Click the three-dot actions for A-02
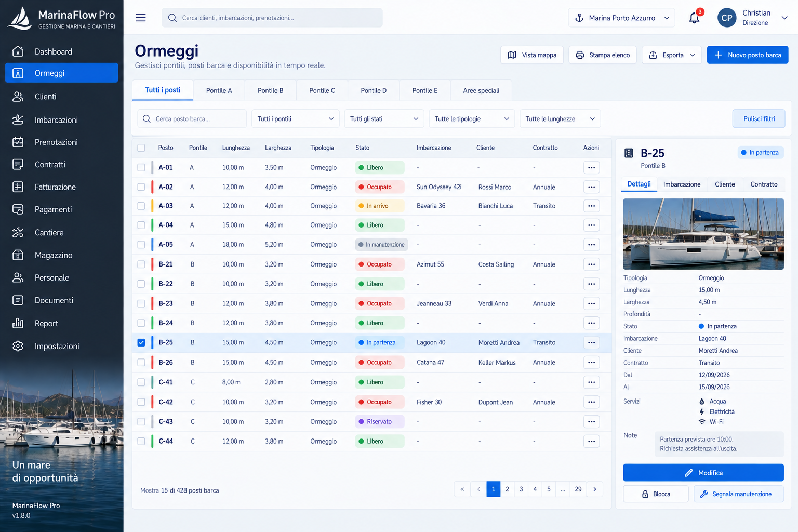The width and height of the screenshot is (798, 532). (591, 187)
